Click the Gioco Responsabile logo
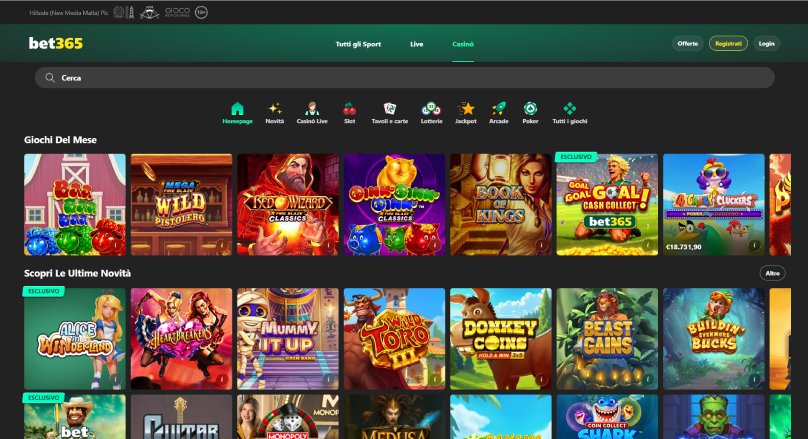Image resolution: width=808 pixels, height=439 pixels. (178, 12)
